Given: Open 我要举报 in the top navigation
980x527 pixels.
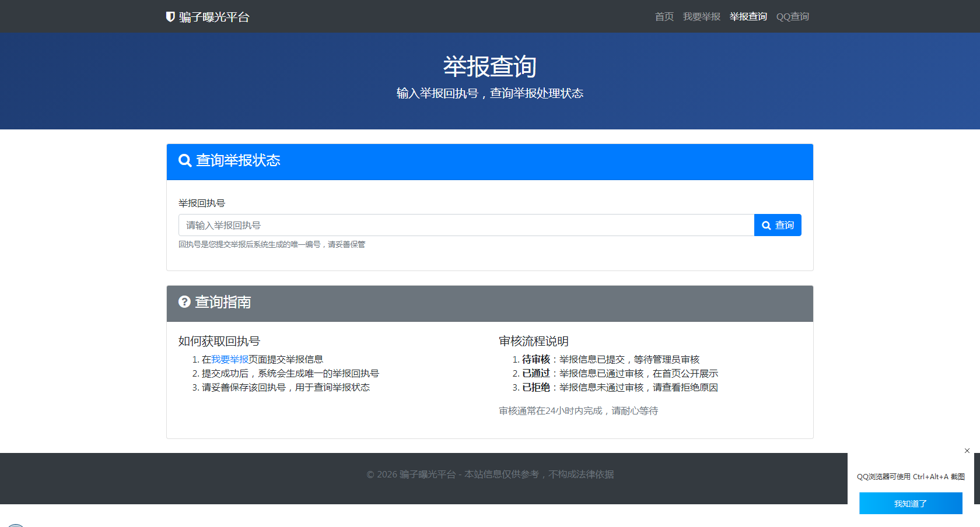Looking at the screenshot, I should pos(701,17).
